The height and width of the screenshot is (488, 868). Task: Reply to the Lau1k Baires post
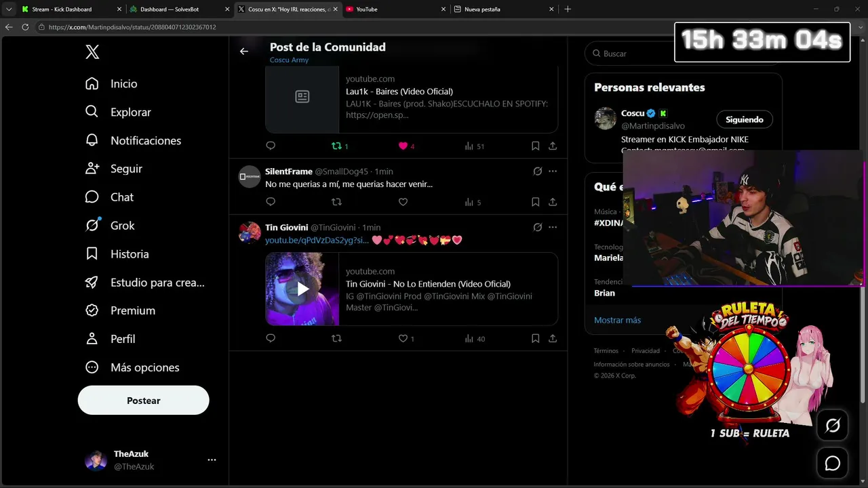271,146
